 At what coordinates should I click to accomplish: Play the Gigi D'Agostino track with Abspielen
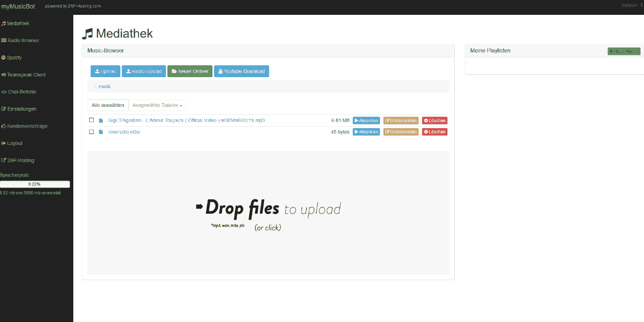pos(366,121)
